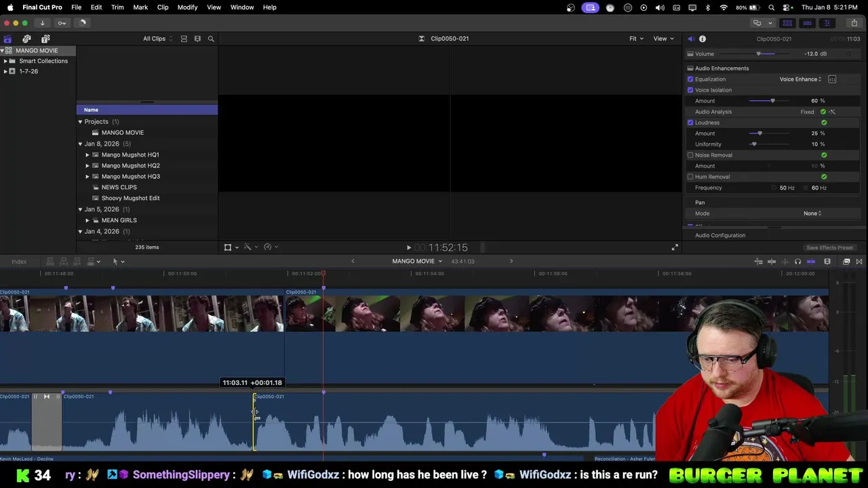Viewport: 868px width, 488px height.
Task: Open the Transitions browser icon
Action: pos(859,262)
